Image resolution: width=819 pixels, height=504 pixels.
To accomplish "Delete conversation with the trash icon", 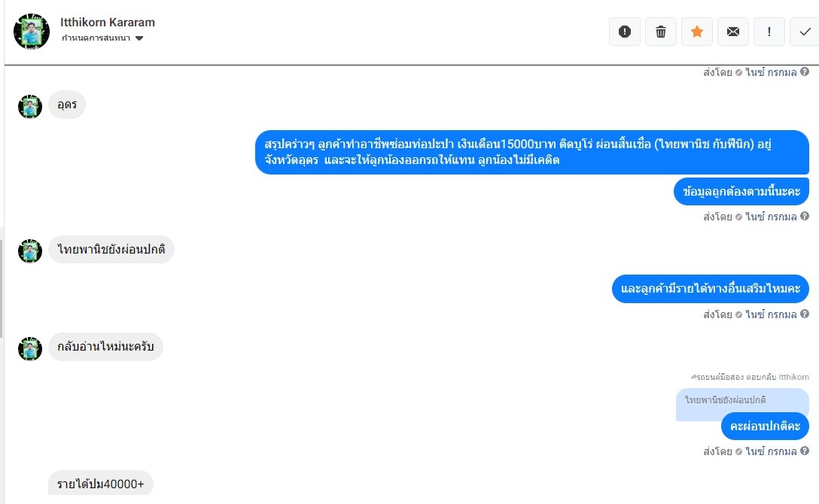I will pyautogui.click(x=661, y=32).
